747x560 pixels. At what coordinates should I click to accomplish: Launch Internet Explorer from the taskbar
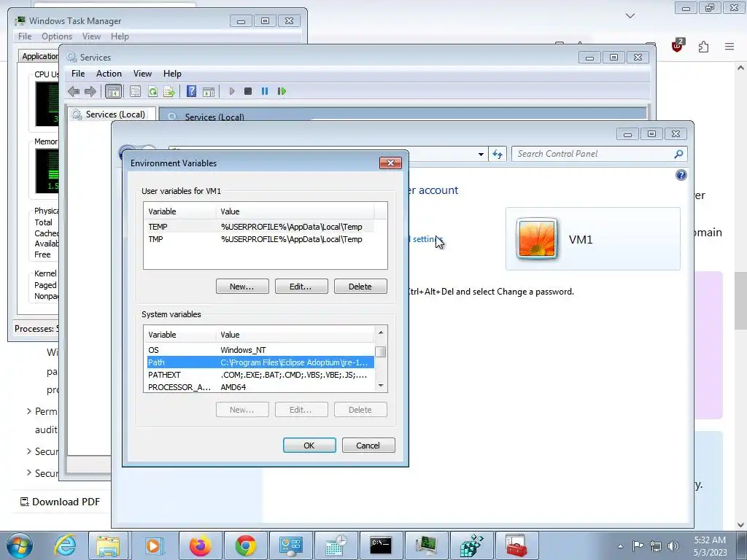[65, 545]
